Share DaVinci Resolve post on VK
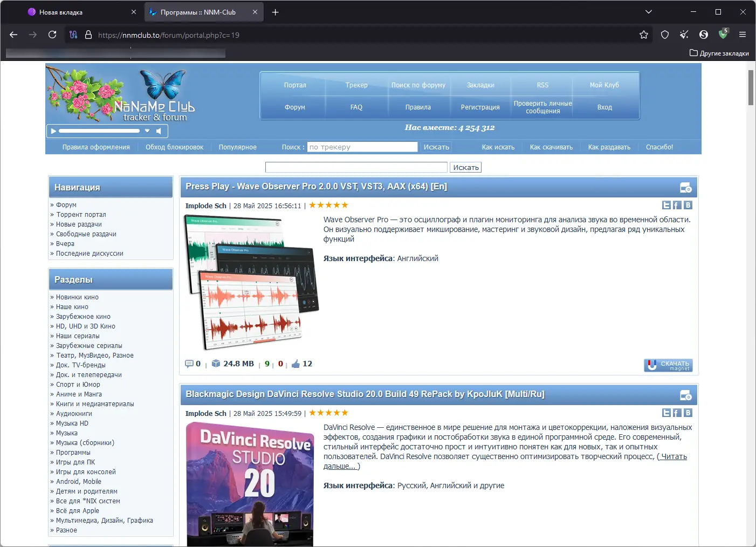Screen dimensions: 756x547 [x=688, y=413]
